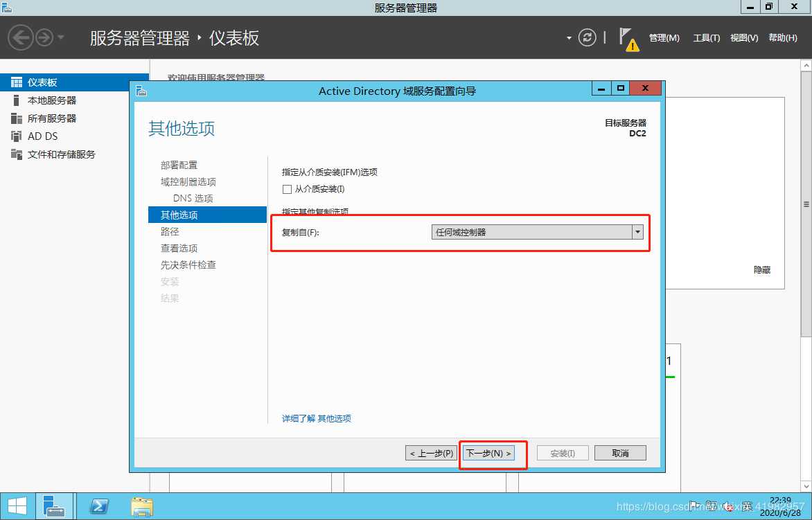Click the 仪表板 sidebar icon
This screenshot has height=520, width=812.
tap(17, 82)
